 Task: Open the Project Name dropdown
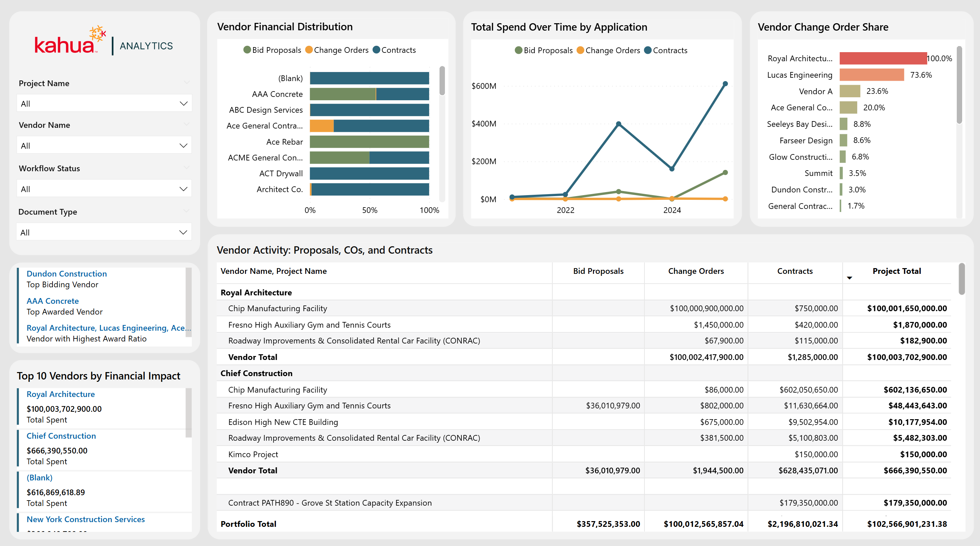[104, 103]
